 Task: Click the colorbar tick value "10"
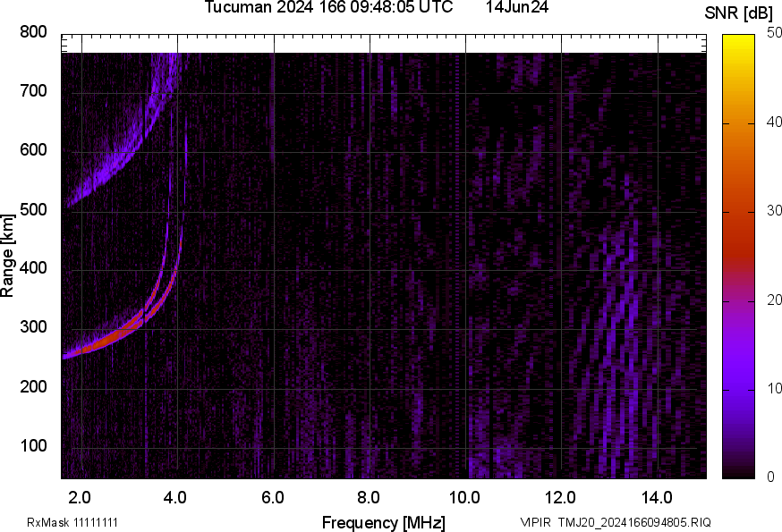coord(774,388)
